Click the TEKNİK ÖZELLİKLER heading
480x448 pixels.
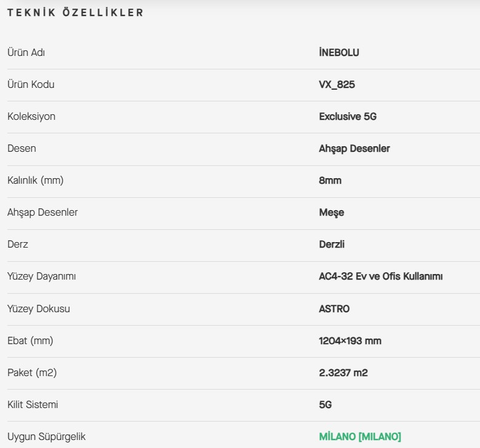tap(76, 12)
